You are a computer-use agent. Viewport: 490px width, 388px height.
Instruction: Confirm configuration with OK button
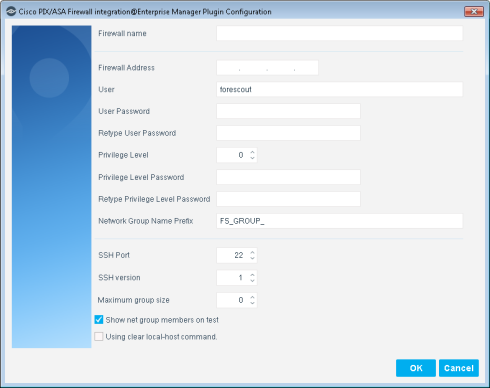click(416, 368)
